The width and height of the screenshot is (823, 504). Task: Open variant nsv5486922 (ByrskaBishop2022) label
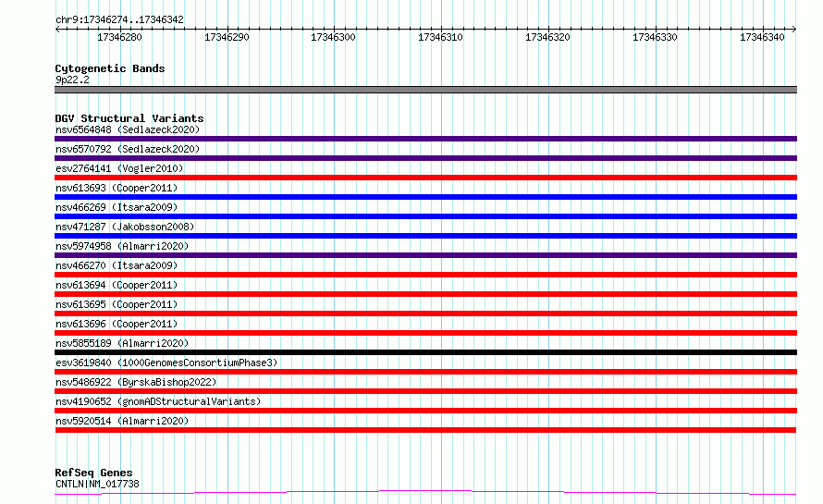[136, 382]
